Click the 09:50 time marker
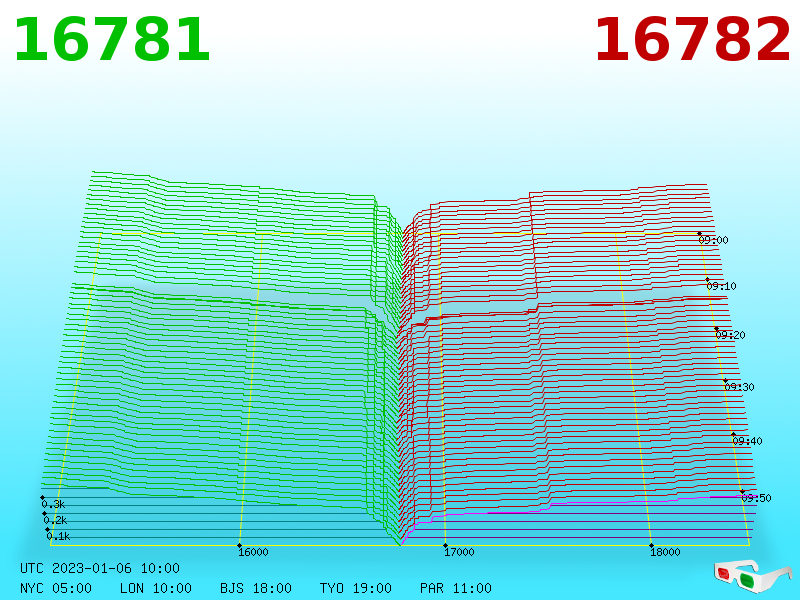This screenshot has width=800, height=600. click(757, 498)
